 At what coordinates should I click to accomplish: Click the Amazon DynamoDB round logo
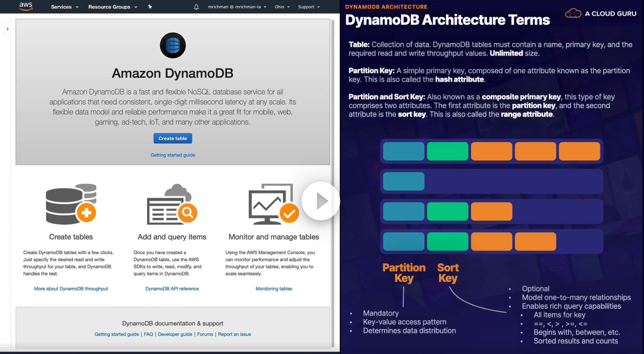pyautogui.click(x=173, y=45)
